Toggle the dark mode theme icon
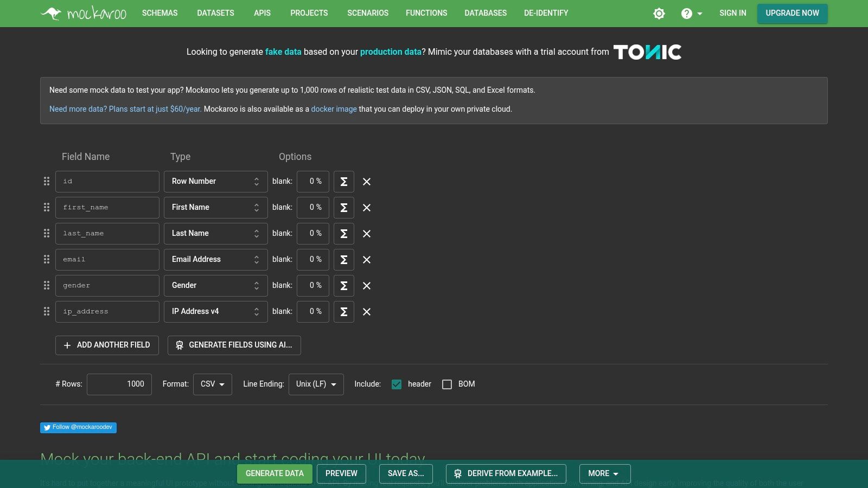 [659, 14]
